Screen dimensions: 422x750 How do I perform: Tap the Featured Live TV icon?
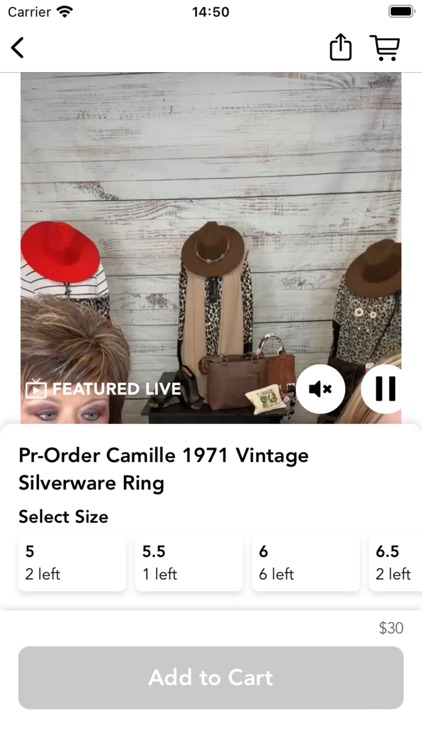(36, 389)
